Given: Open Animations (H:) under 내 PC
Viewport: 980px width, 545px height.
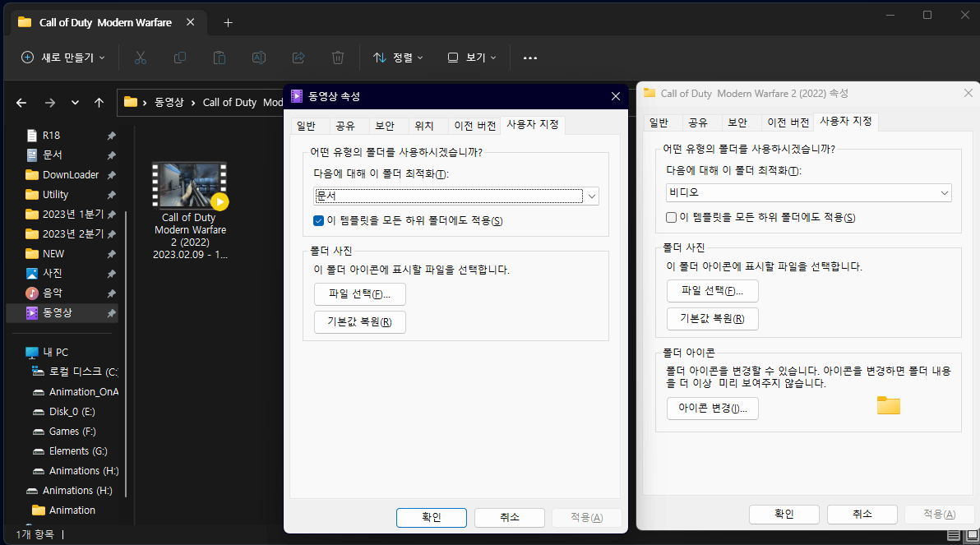Looking at the screenshot, I should pyautogui.click(x=84, y=471).
